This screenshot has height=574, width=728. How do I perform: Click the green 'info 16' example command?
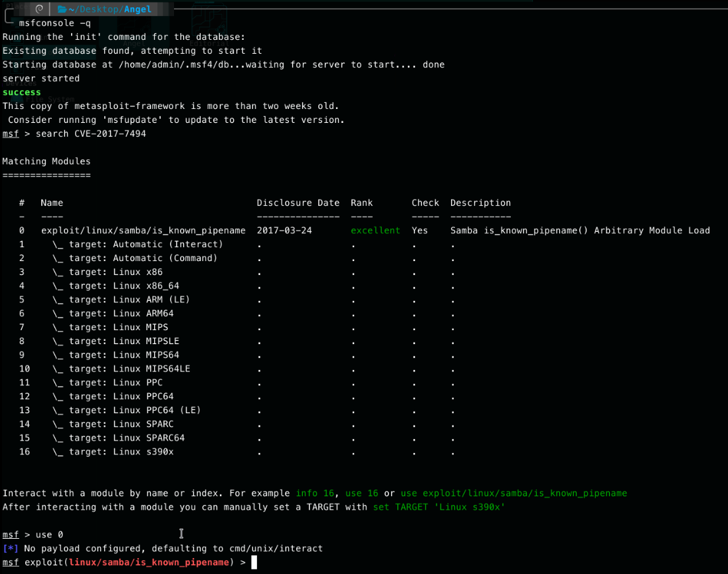[x=316, y=493]
